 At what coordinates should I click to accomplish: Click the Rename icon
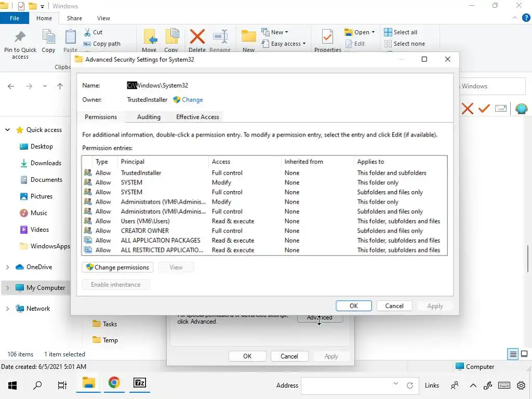(220, 37)
